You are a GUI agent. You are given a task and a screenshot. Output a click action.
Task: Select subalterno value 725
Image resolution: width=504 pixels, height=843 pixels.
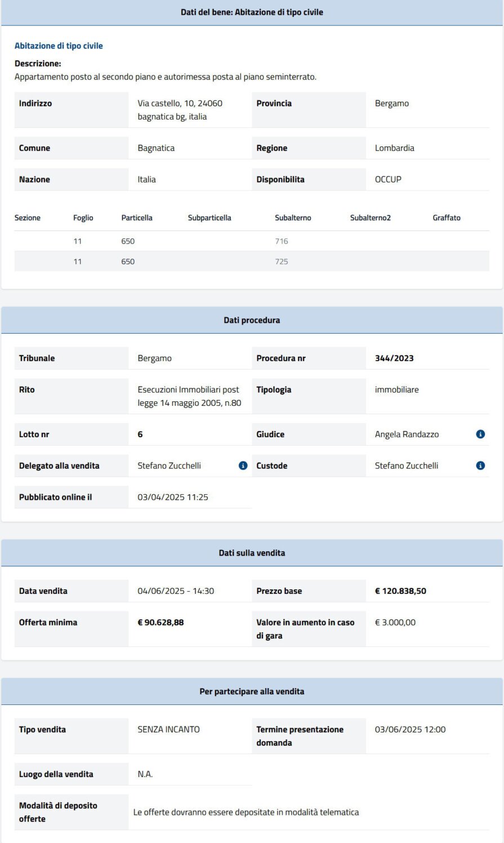coord(282,261)
